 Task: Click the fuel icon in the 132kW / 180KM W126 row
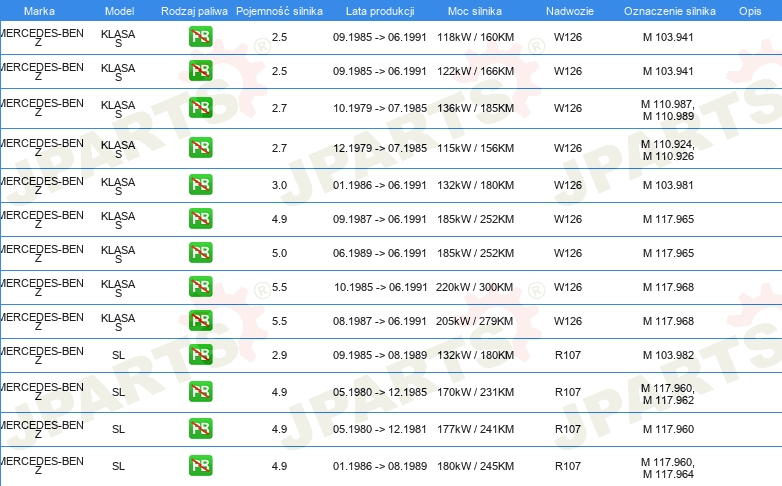click(x=200, y=185)
